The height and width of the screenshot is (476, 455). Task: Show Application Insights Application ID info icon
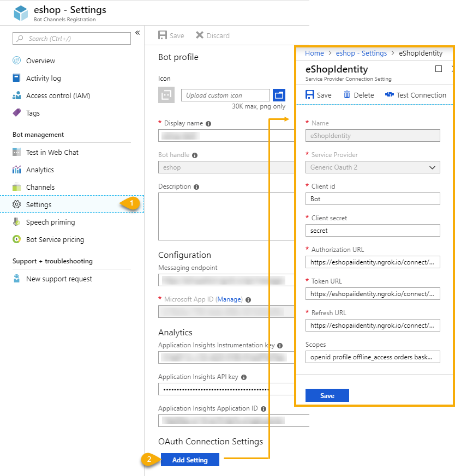coord(264,408)
